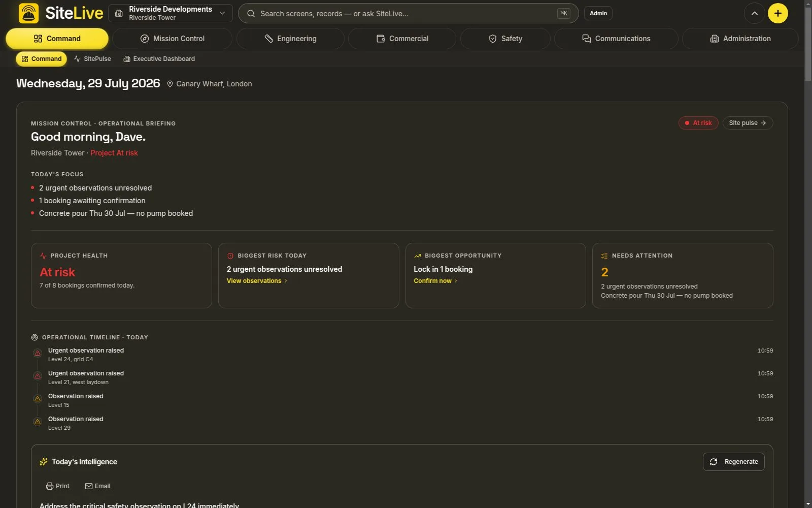Select the Command main tab

point(57,39)
